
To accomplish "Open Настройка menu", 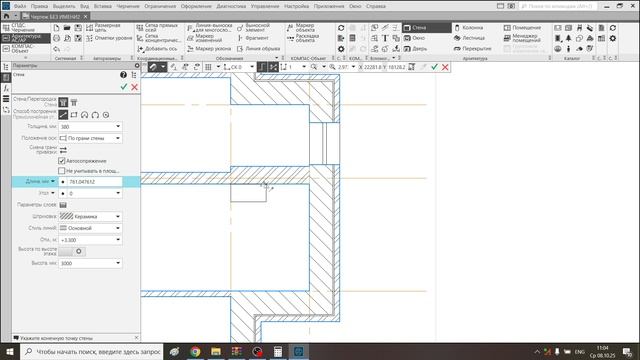I will pyautogui.click(x=296, y=6).
